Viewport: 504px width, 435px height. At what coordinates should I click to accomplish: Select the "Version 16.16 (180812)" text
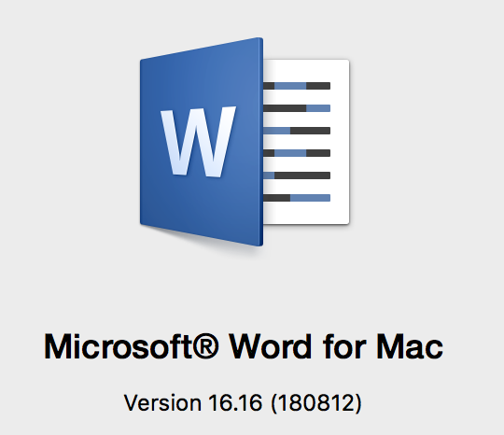coord(243,402)
